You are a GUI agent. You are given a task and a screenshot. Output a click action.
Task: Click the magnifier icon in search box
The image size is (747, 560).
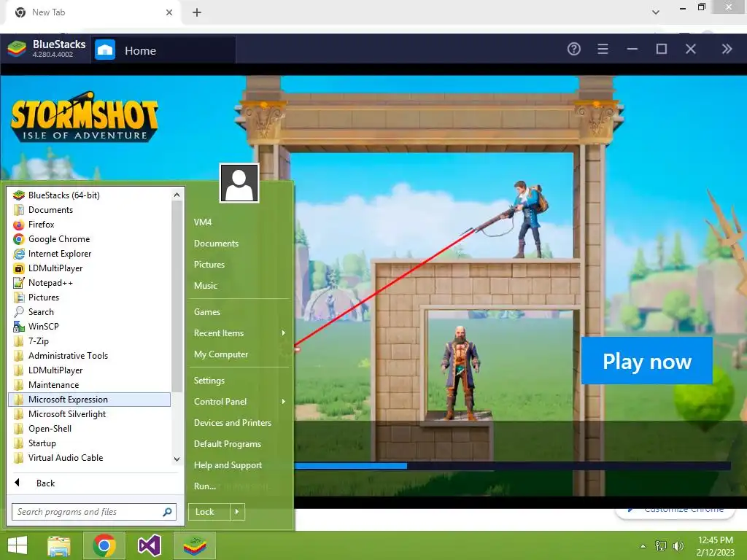(167, 512)
